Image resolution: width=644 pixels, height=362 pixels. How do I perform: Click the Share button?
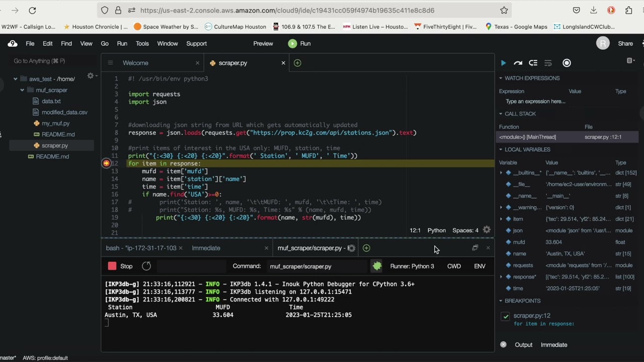click(625, 43)
